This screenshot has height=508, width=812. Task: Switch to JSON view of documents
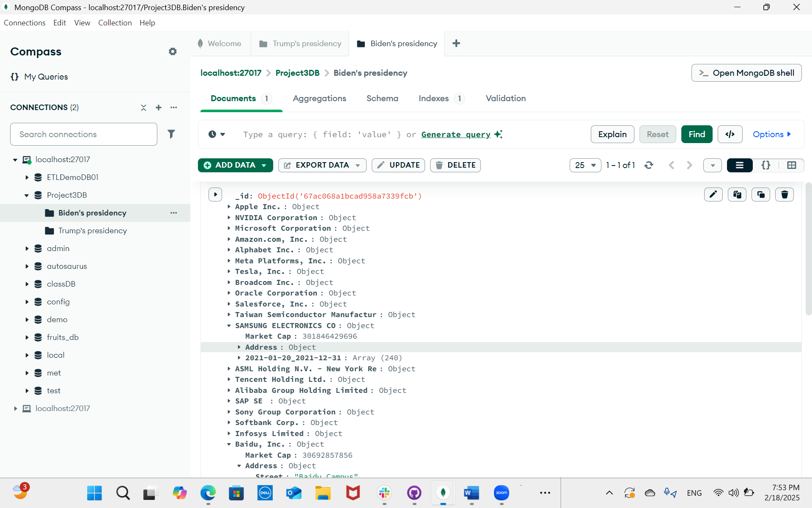[766, 165]
